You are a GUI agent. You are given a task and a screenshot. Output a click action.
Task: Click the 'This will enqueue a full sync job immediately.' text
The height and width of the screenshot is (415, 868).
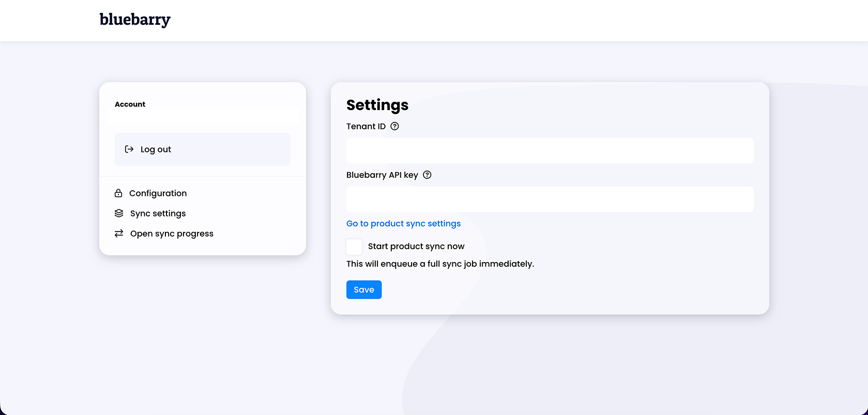click(x=440, y=264)
